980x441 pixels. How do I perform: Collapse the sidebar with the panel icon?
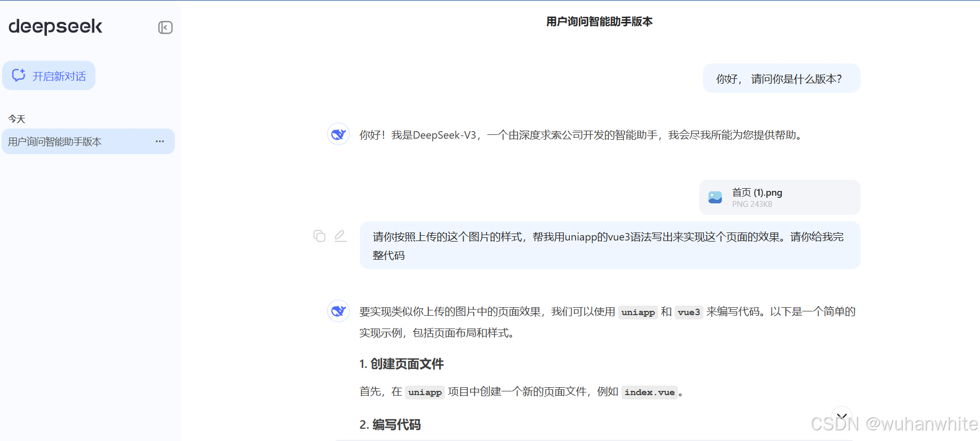pos(165,27)
